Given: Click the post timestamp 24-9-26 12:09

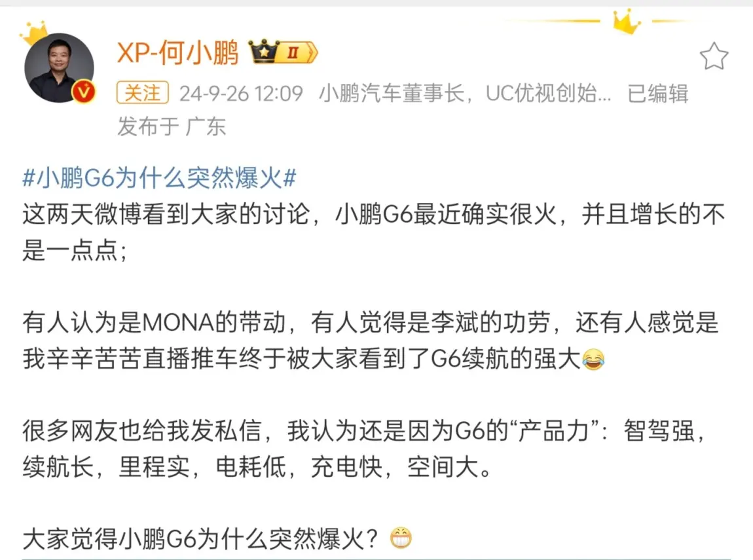Looking at the screenshot, I should tap(241, 94).
